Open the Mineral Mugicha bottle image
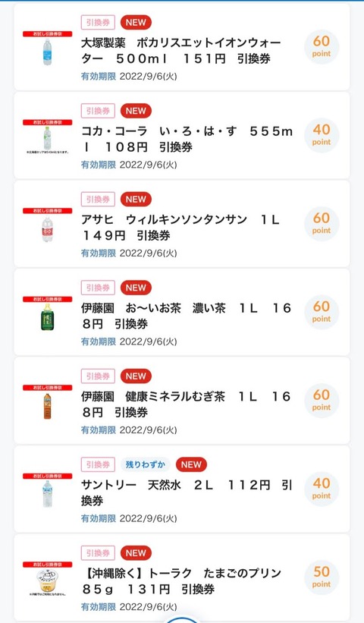Image resolution: width=364 pixels, height=623 pixels. click(47, 401)
